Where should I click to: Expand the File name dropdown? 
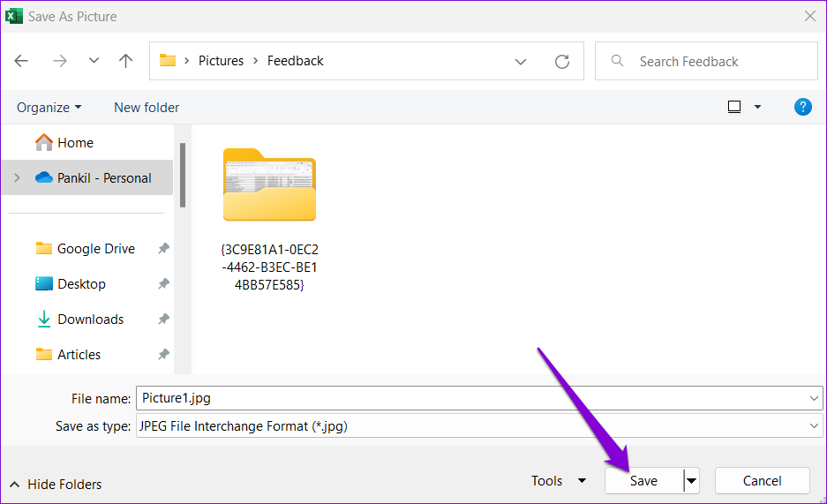pos(814,399)
